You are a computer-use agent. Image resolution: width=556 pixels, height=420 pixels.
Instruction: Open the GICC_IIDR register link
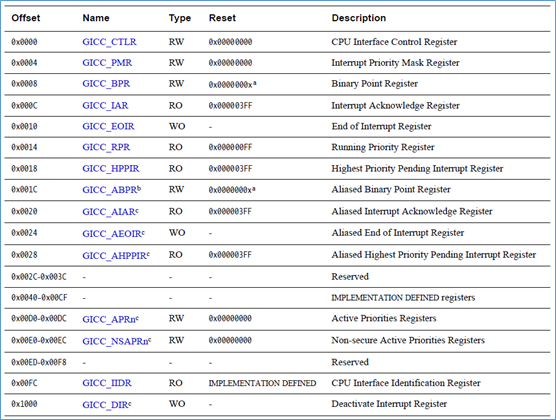(x=107, y=383)
